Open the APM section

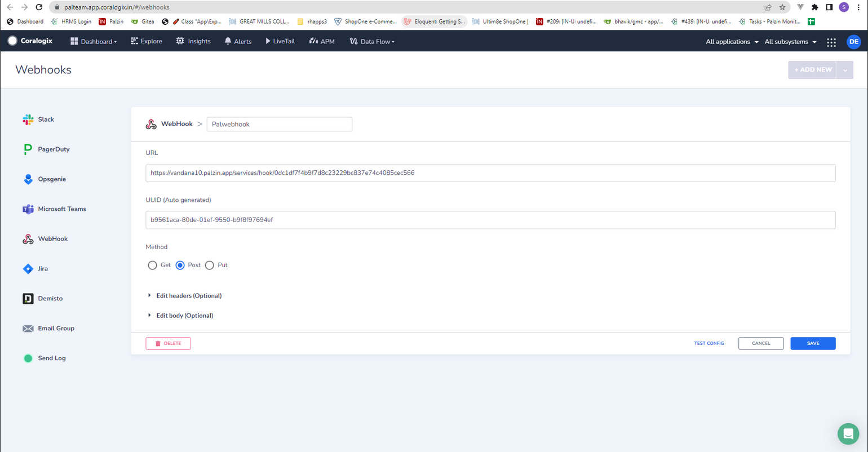(322, 41)
